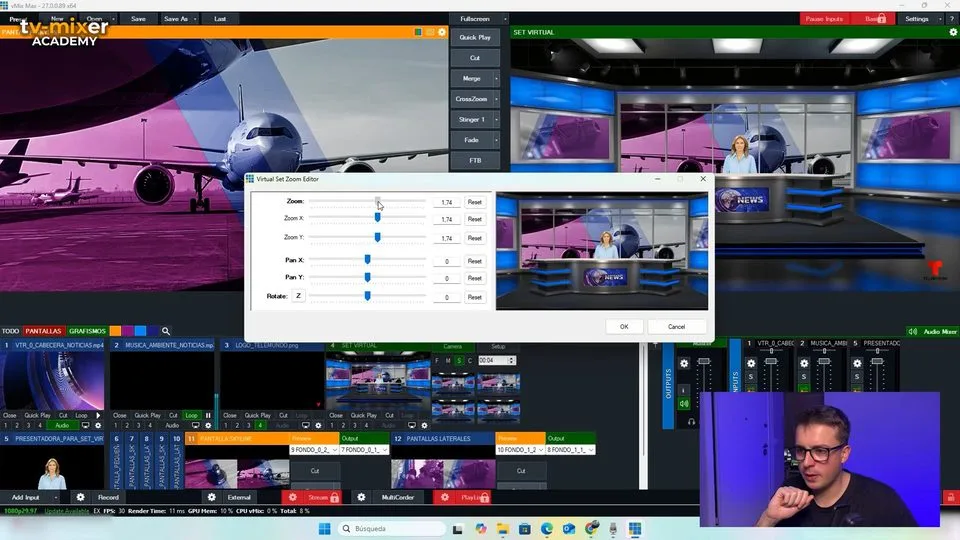960x540 pixels.
Task: Click the Save menu button
Action: (x=138, y=19)
